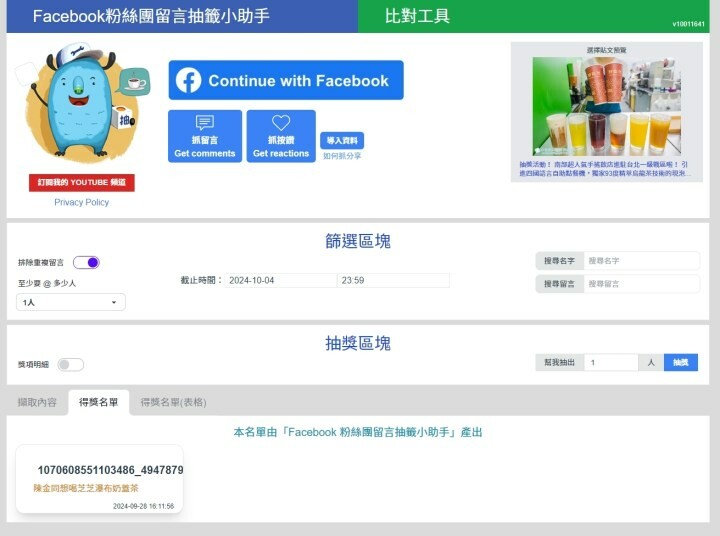Click the winner comment 陳金同想喝芝芝瀑布奶蓋茶

tap(86, 488)
